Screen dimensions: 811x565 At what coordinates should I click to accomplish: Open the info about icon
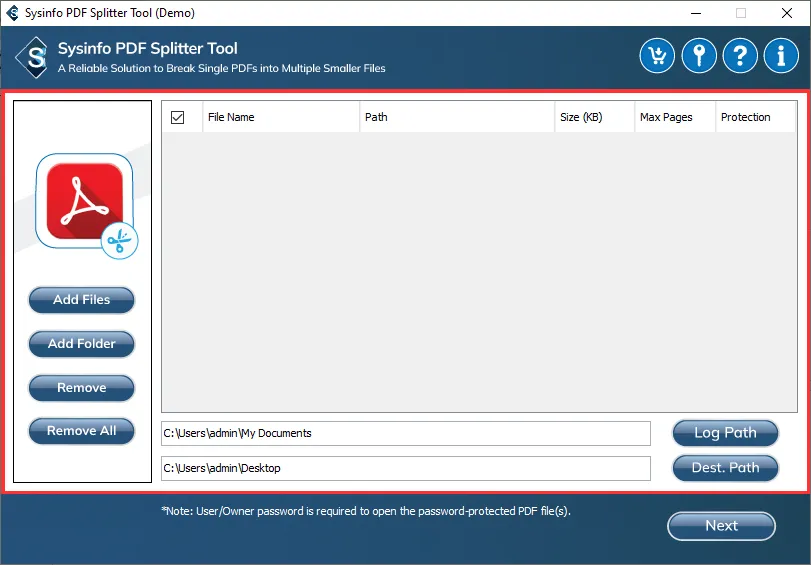click(x=781, y=56)
